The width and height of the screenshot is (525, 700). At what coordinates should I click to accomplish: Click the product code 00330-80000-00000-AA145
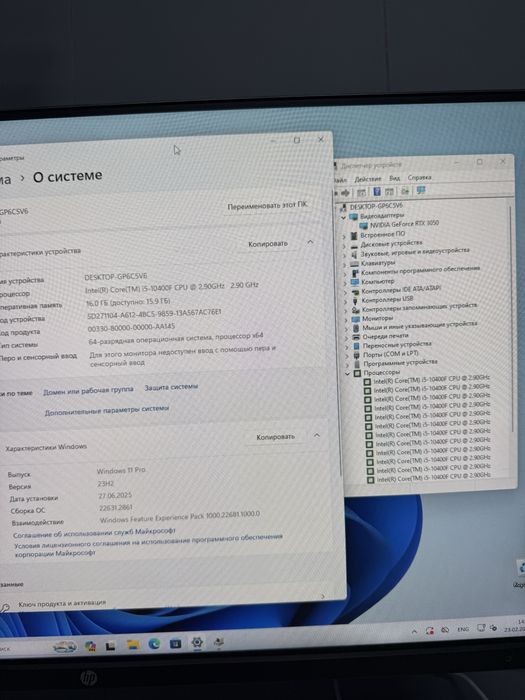(x=131, y=328)
